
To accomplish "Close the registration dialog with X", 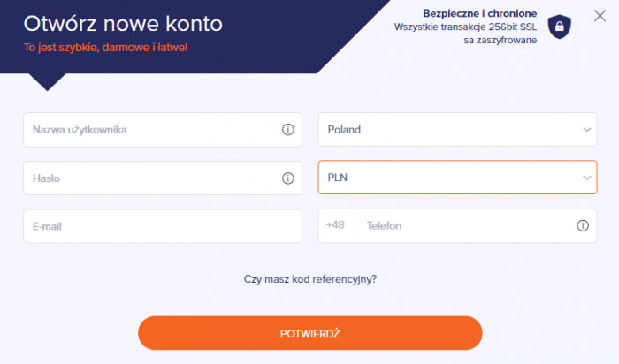I will (600, 15).
